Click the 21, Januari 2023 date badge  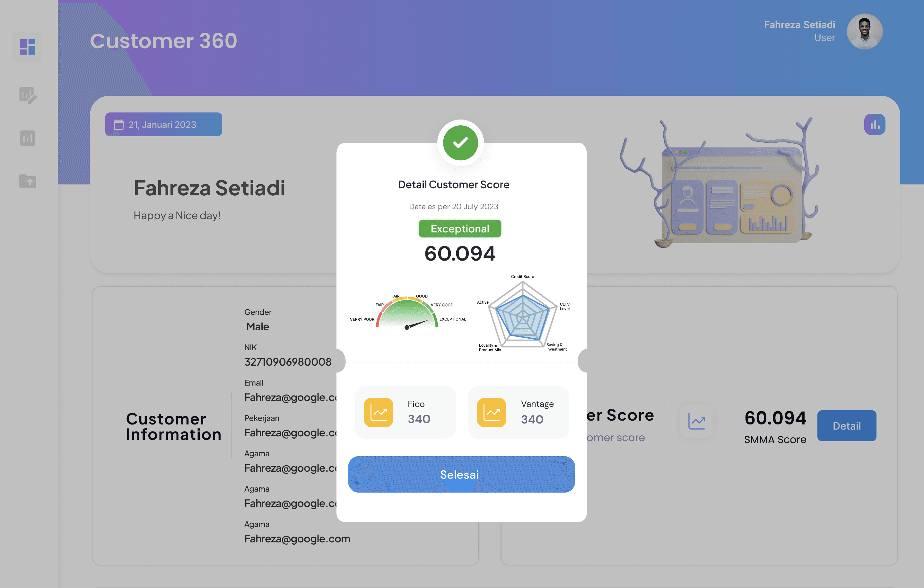[x=163, y=124]
